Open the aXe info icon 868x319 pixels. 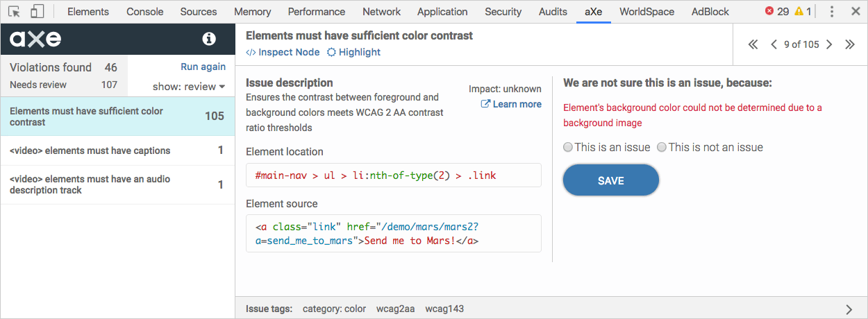[x=209, y=40]
